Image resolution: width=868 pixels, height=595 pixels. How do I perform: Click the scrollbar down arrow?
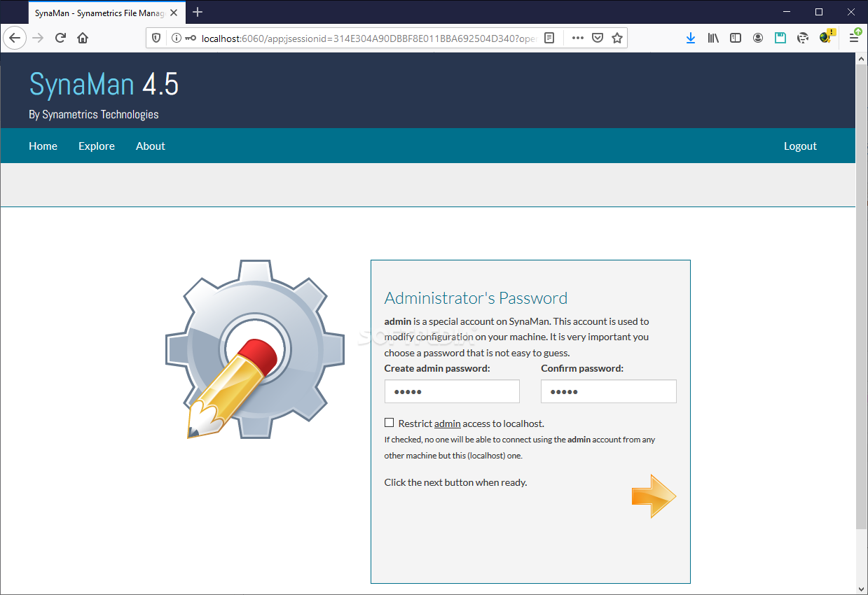click(x=862, y=588)
